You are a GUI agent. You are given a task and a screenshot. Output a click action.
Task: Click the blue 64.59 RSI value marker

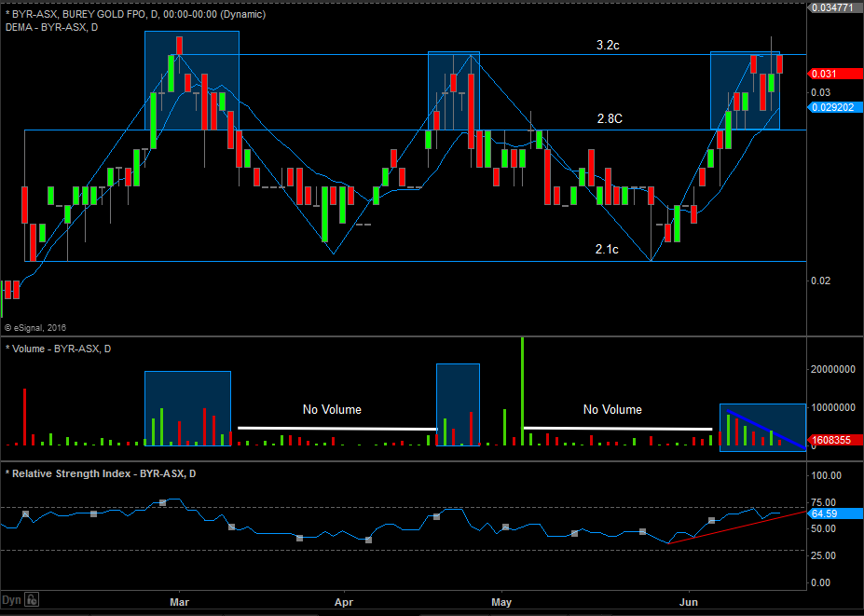tap(835, 513)
